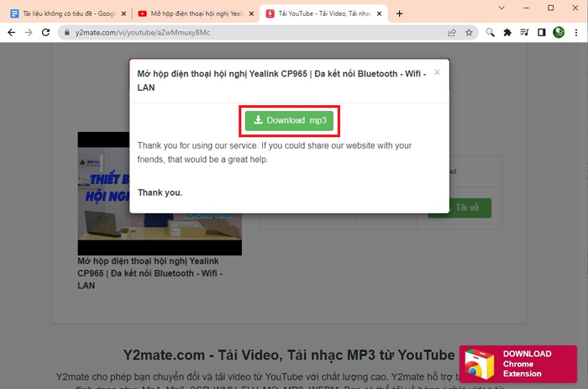Go back with the browser back arrow
Viewport: 588px width, 389px height.
click(x=12, y=33)
